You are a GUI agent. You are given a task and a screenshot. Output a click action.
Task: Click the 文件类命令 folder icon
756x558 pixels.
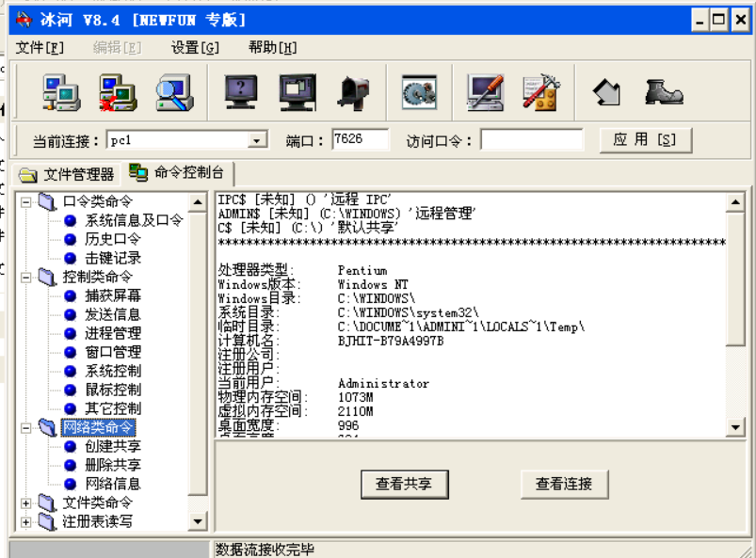(x=48, y=503)
